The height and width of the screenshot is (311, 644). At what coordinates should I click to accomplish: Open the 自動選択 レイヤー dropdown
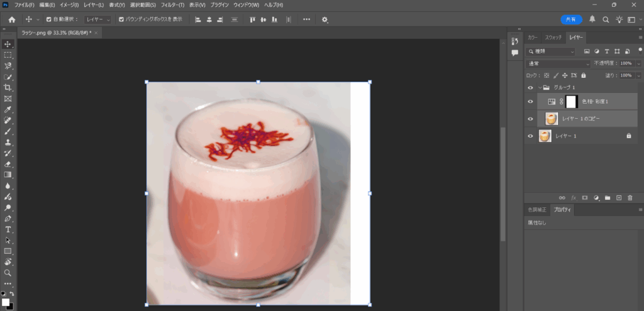coord(97,19)
